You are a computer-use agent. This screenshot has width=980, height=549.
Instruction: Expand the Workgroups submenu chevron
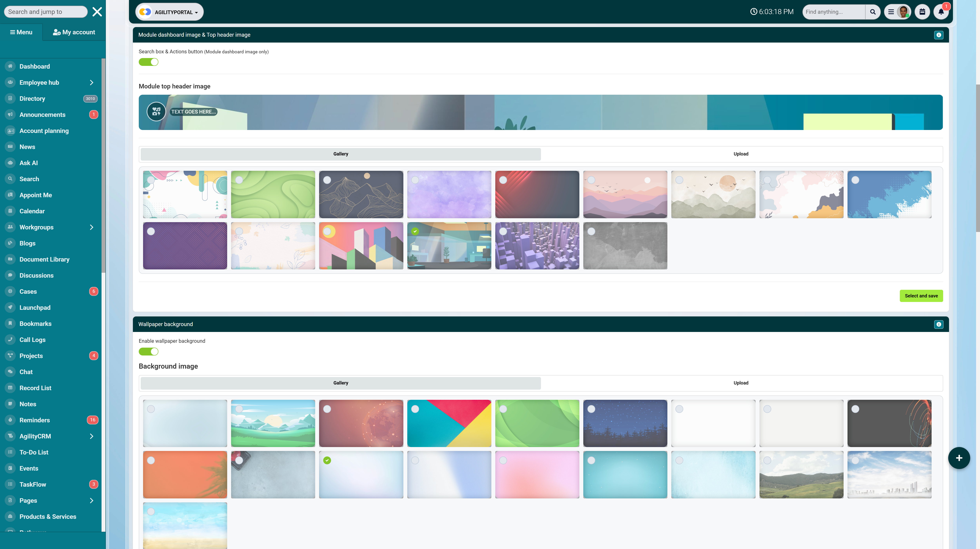(91, 227)
